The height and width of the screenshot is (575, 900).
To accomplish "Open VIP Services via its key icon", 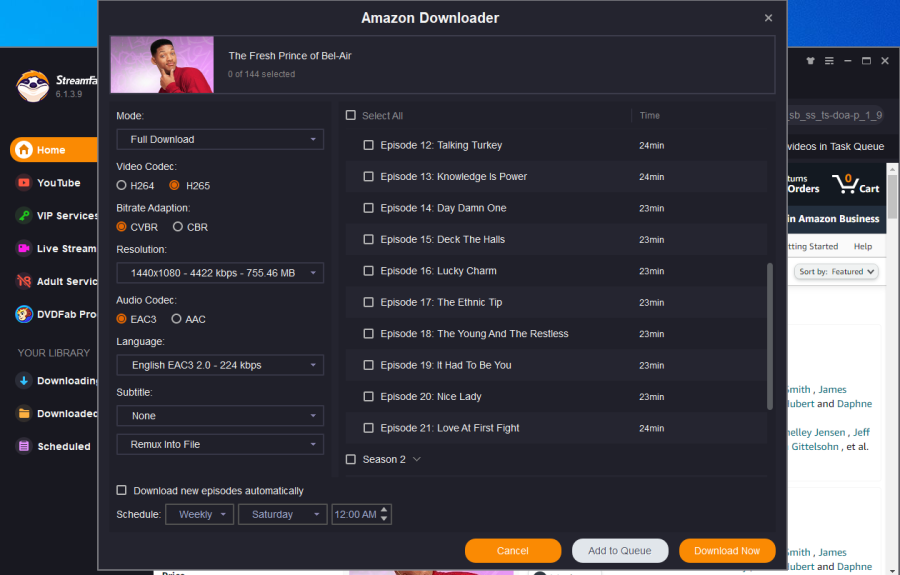I will point(24,216).
